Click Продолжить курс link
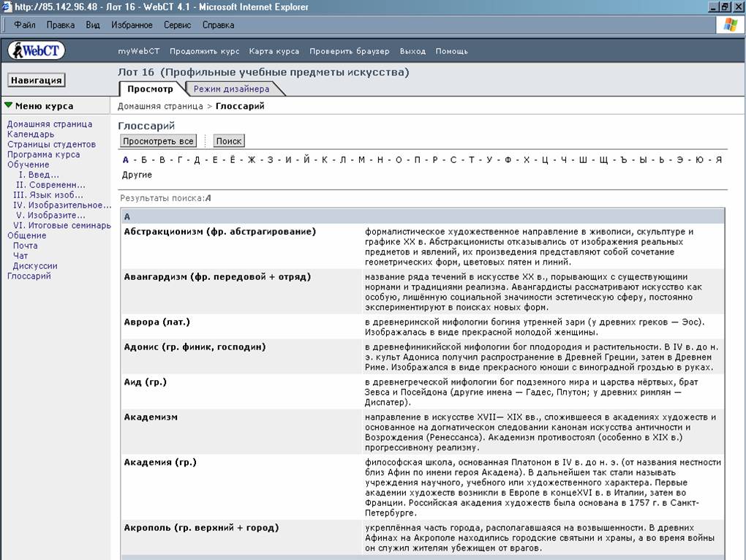This screenshot has height=560, width=746. (x=205, y=51)
